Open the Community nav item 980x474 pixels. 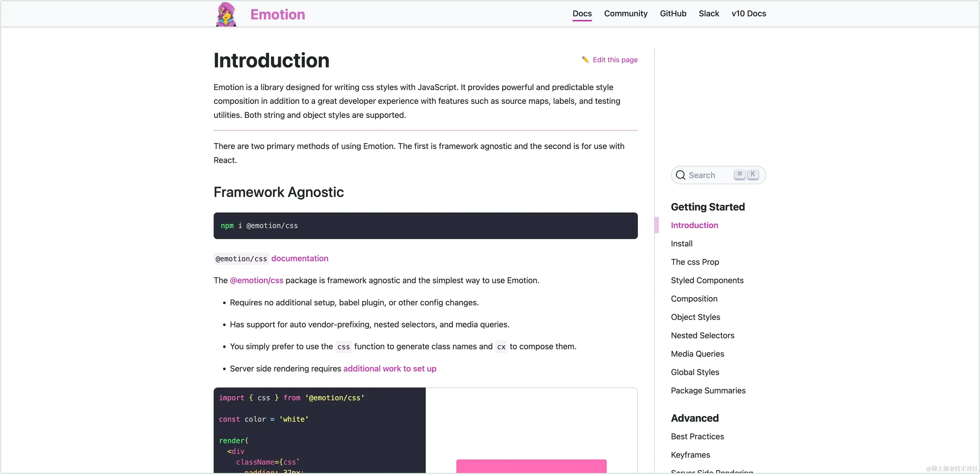[625, 14]
